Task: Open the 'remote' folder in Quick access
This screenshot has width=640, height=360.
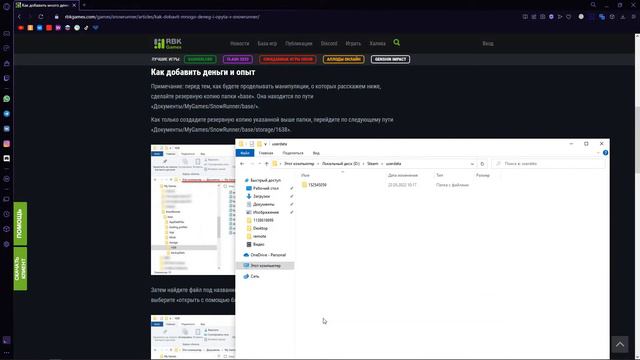Action: pos(259,236)
